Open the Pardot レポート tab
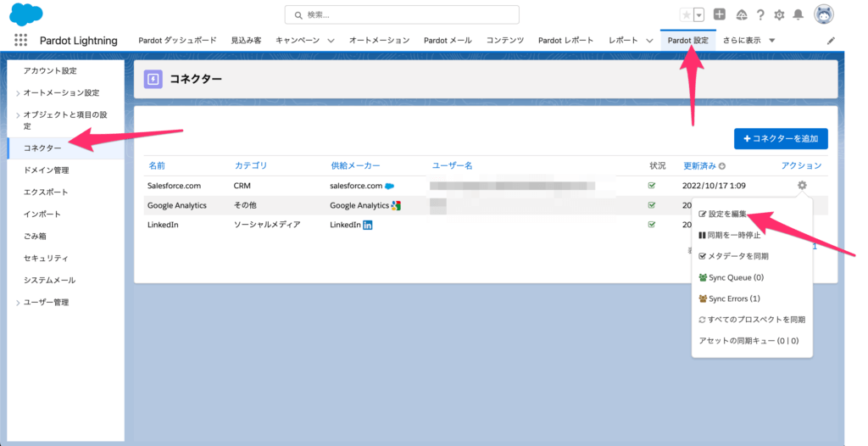The image size is (868, 446). pos(565,41)
